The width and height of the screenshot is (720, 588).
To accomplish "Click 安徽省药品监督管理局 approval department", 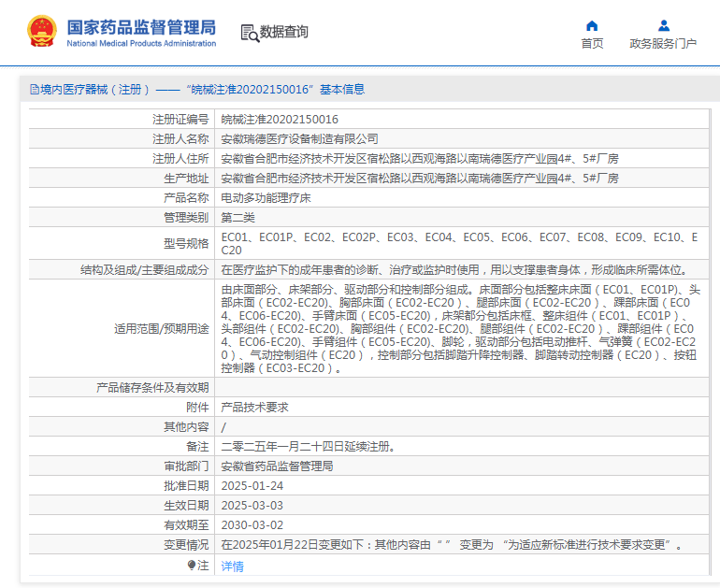I will coord(277,466).
